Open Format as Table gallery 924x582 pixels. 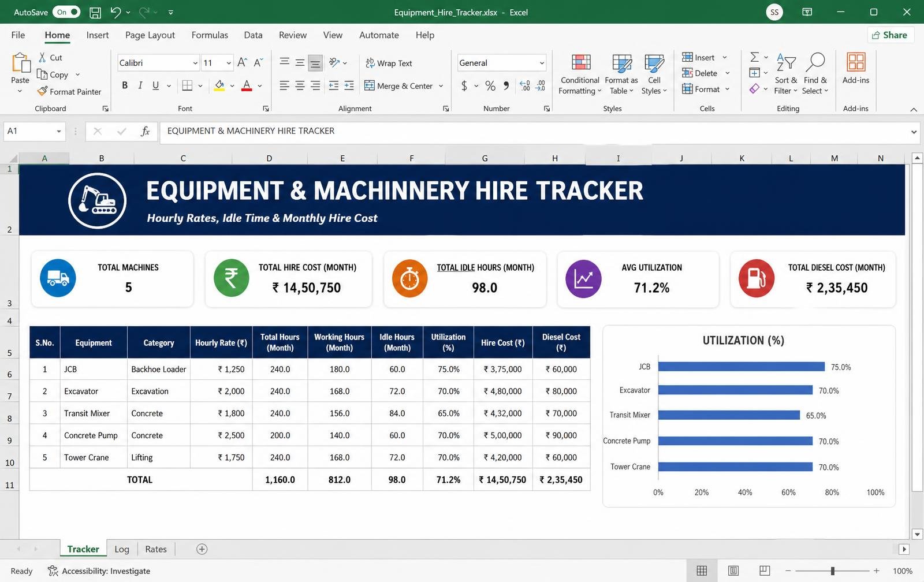tap(621, 74)
